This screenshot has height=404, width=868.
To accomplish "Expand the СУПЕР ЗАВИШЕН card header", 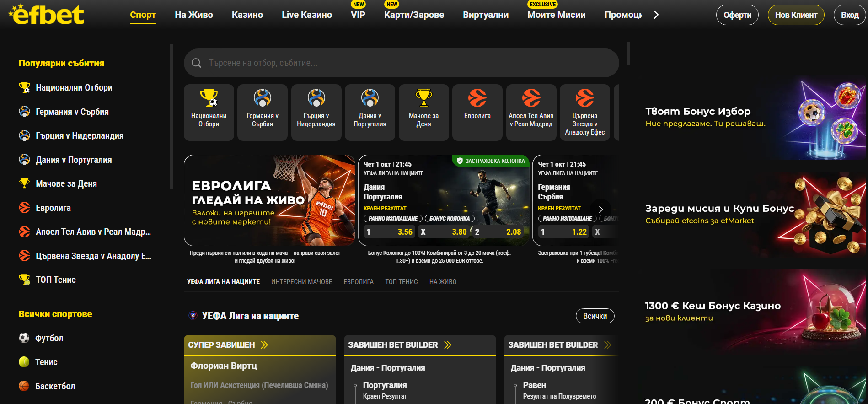I will pyautogui.click(x=260, y=345).
